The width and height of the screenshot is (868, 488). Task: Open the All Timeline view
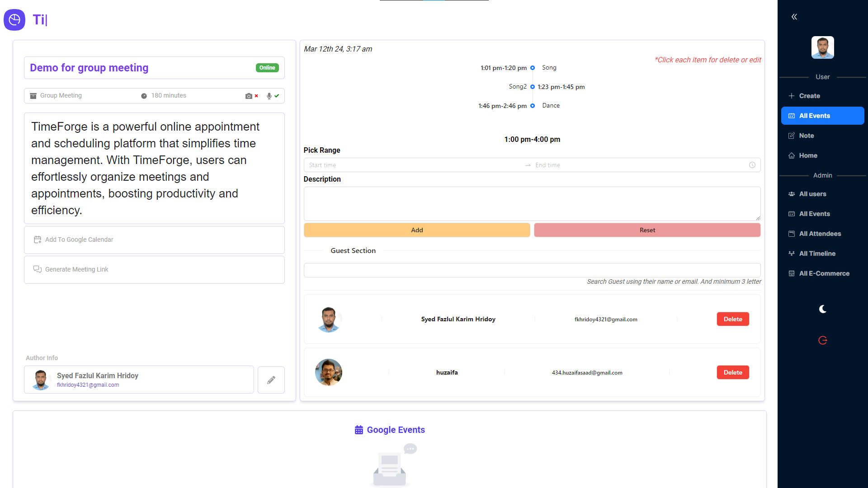tap(816, 253)
